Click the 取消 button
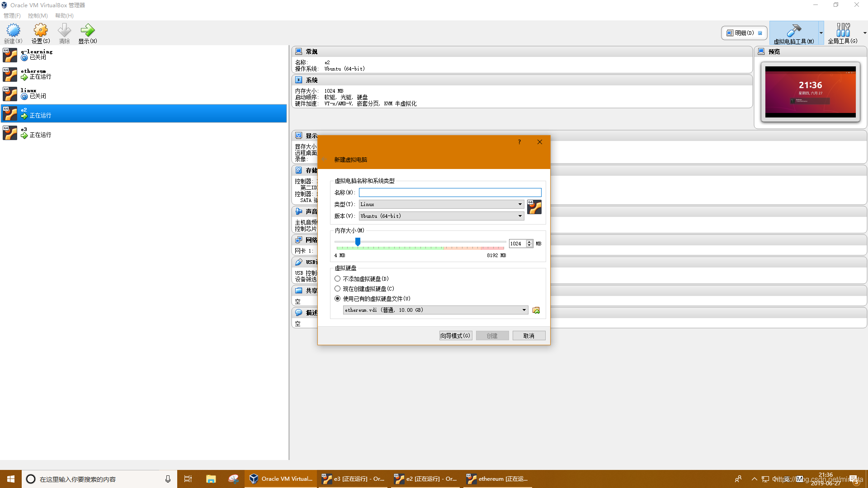Viewport: 868px width, 488px height. coord(529,336)
